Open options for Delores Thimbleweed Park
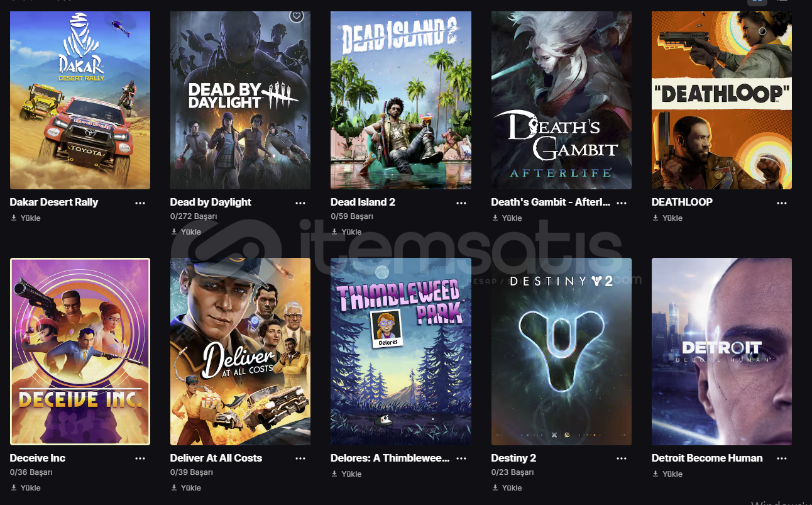This screenshot has height=505, width=812. tap(461, 459)
